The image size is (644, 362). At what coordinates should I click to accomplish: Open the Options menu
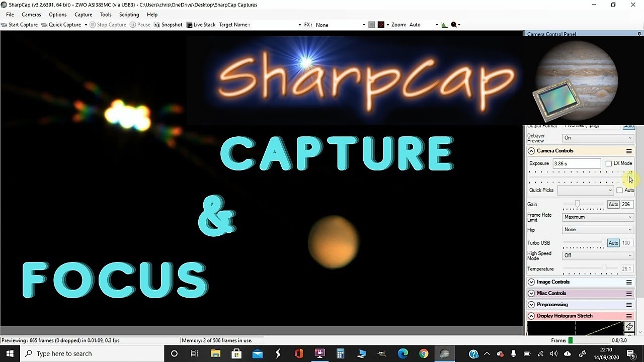(x=58, y=15)
